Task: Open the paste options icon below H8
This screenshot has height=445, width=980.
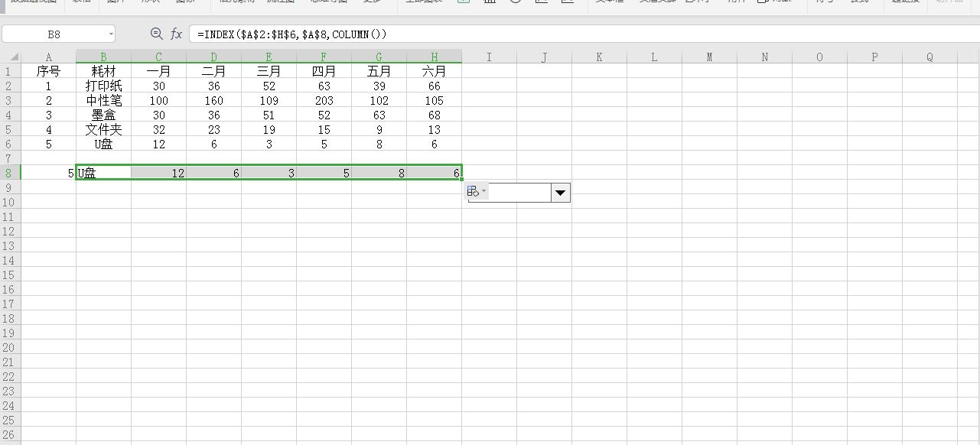Action: click(476, 192)
